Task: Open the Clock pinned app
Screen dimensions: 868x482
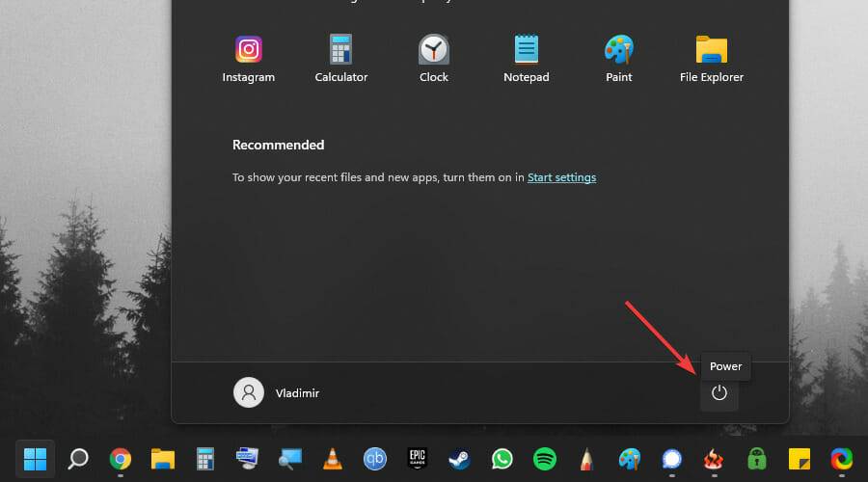Action: point(433,59)
